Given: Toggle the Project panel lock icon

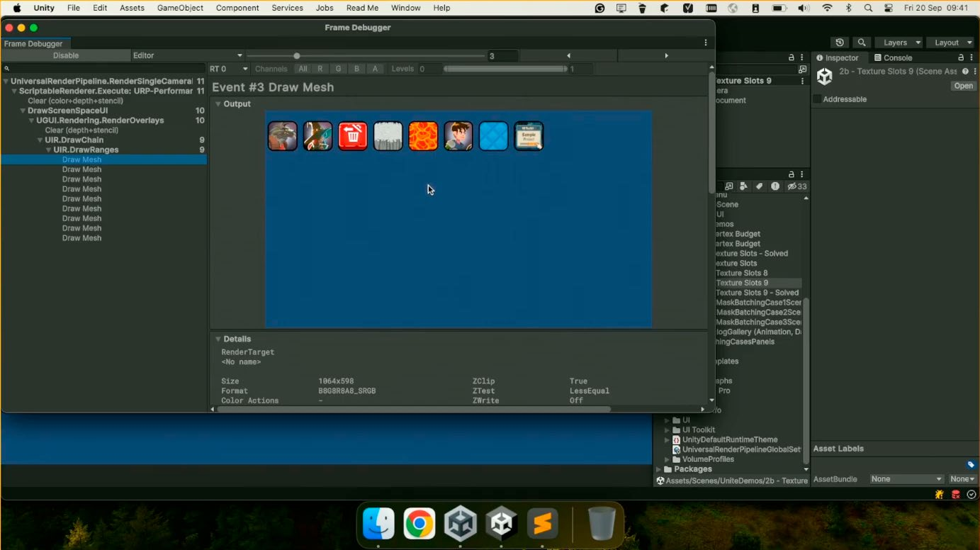Looking at the screenshot, I should pyautogui.click(x=792, y=174).
